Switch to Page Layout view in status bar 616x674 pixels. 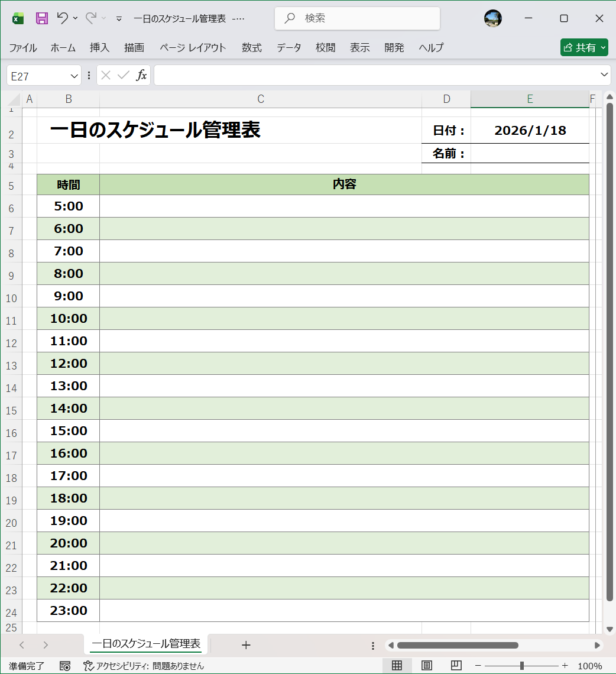[x=425, y=665]
